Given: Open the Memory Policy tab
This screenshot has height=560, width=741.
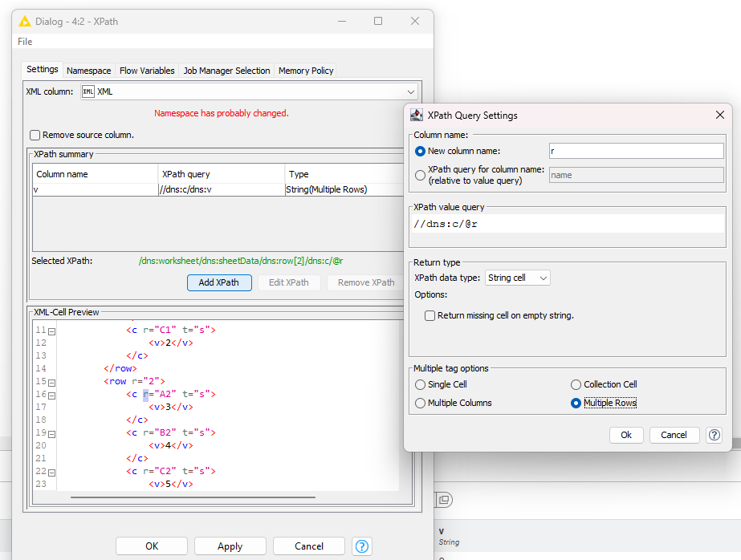Looking at the screenshot, I should tap(306, 71).
